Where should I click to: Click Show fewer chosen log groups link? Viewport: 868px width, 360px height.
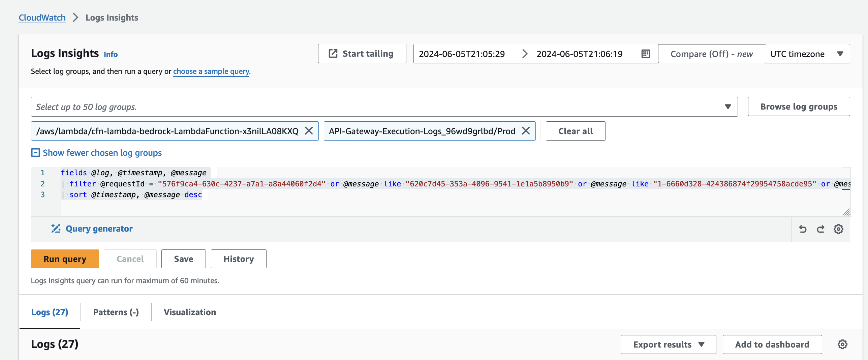102,153
